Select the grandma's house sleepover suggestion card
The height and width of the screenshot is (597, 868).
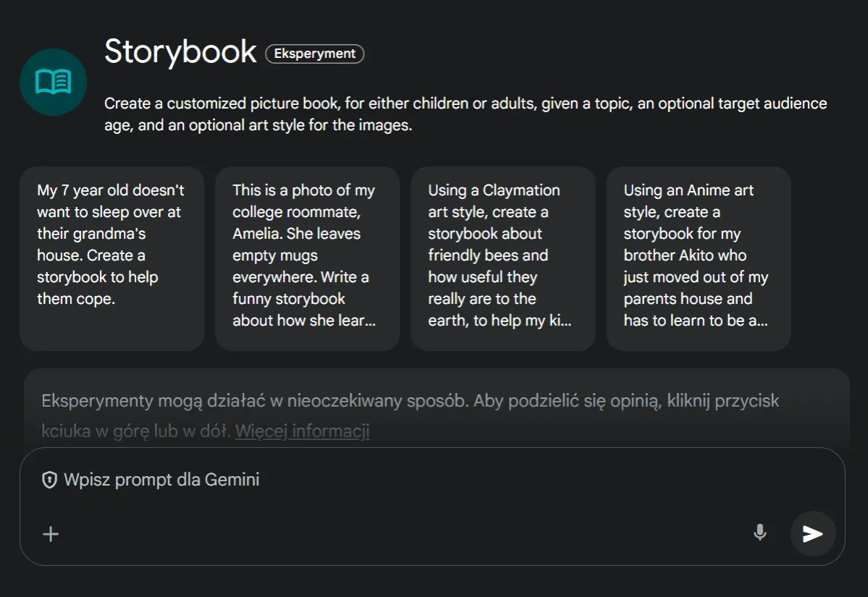point(111,258)
